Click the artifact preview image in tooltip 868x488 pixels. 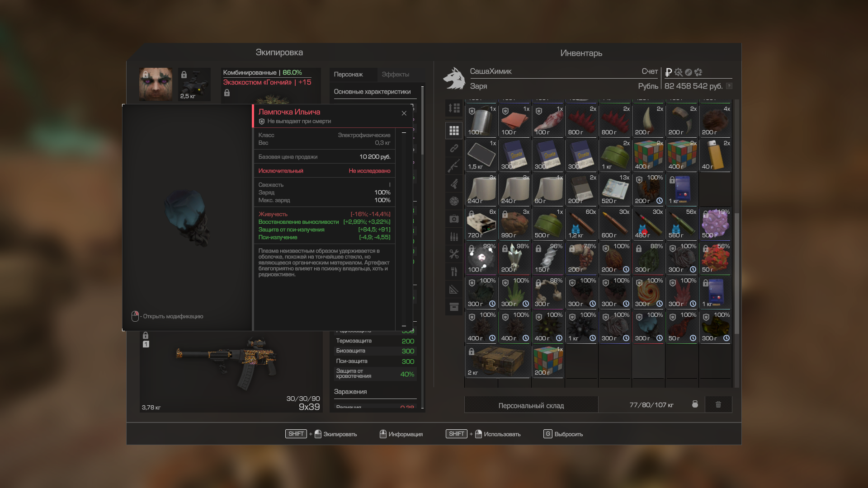187,217
